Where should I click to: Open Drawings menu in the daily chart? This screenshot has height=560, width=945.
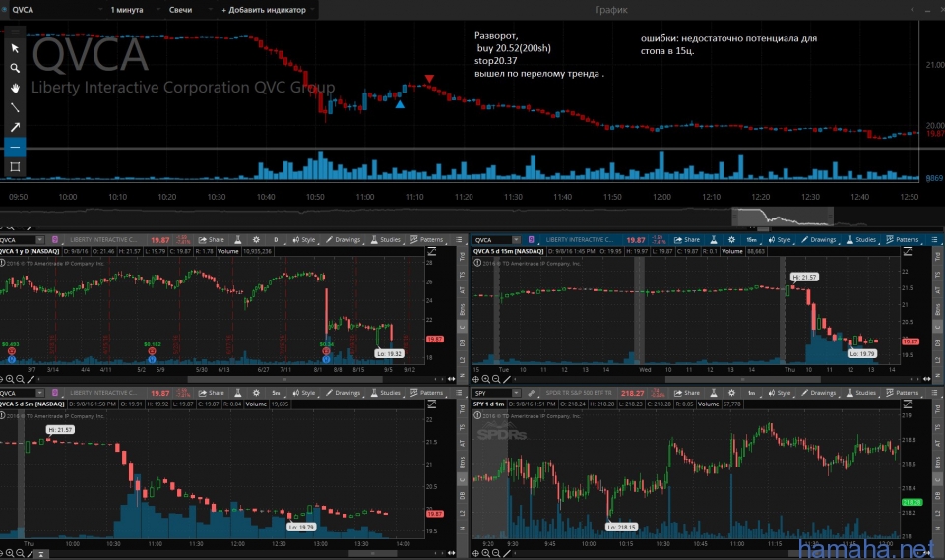[x=343, y=240]
